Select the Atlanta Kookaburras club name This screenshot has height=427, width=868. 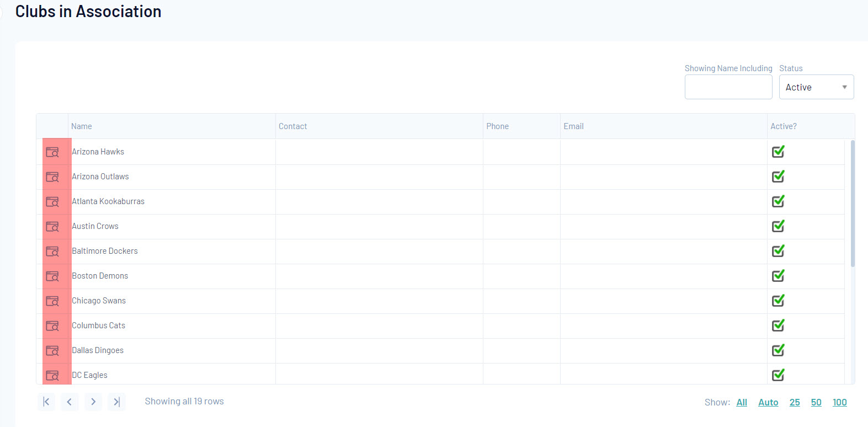point(108,201)
